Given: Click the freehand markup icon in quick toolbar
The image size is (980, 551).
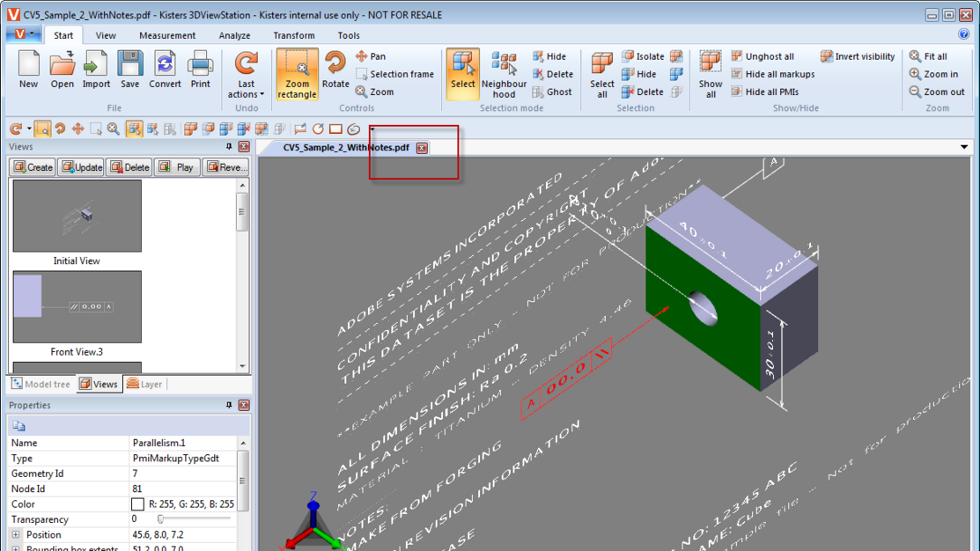Looking at the screenshot, I should [354, 129].
